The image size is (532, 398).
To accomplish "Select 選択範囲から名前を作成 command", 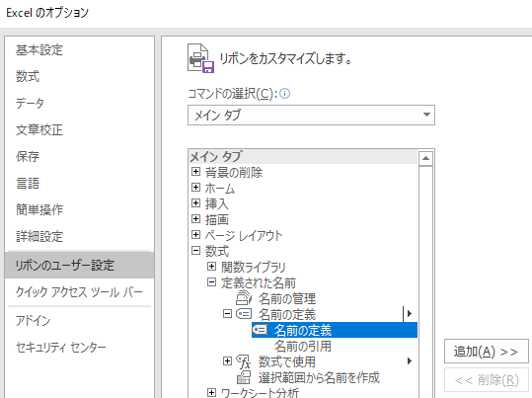I will (x=319, y=377).
